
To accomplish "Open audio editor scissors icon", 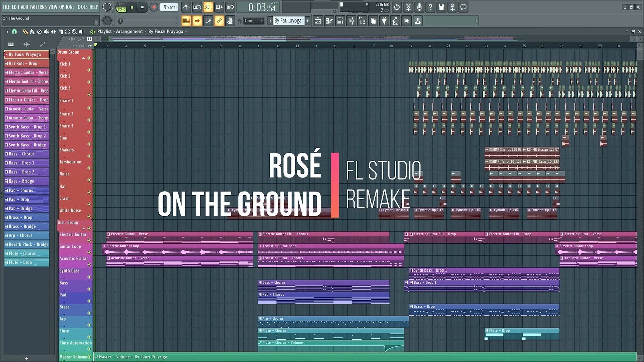I will (408, 7).
